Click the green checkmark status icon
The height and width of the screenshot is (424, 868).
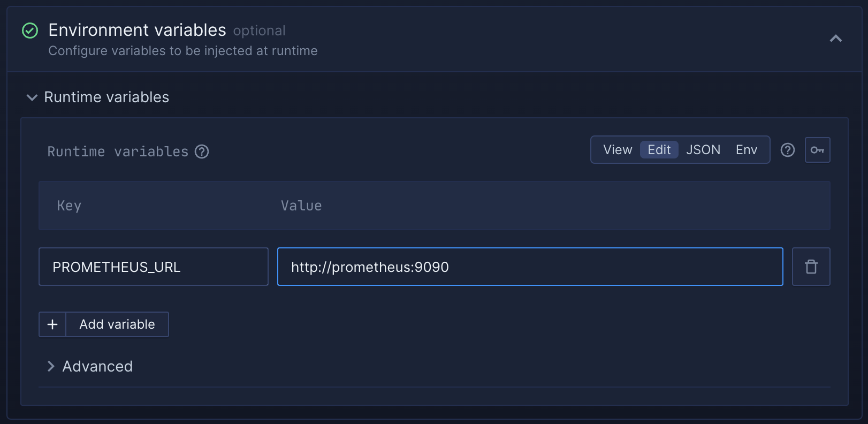[x=30, y=31]
